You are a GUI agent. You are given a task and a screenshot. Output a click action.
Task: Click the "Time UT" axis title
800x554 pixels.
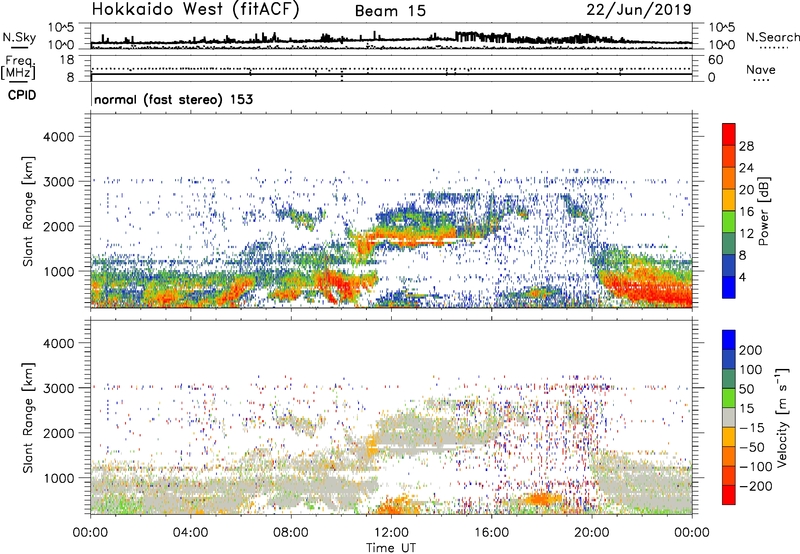tap(391, 548)
